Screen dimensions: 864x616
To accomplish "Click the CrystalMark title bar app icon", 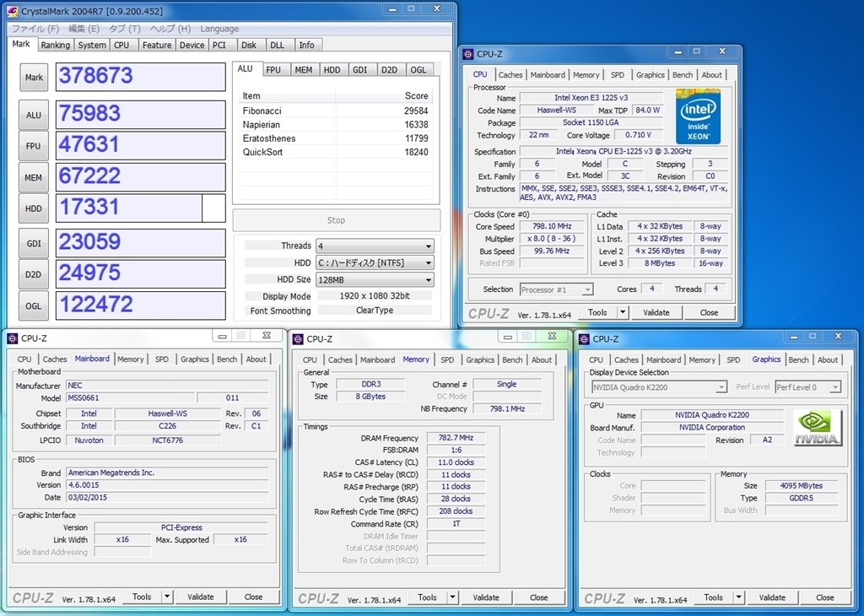I will pyautogui.click(x=12, y=11).
